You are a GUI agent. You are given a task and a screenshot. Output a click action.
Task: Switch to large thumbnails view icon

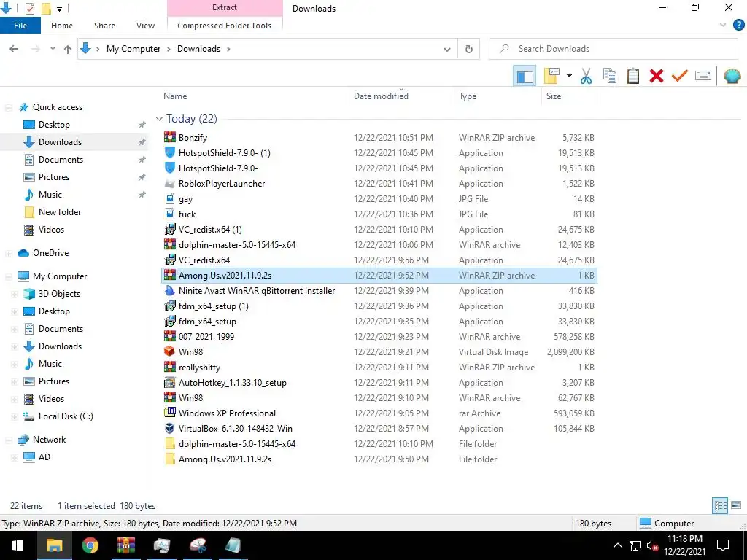point(736,505)
